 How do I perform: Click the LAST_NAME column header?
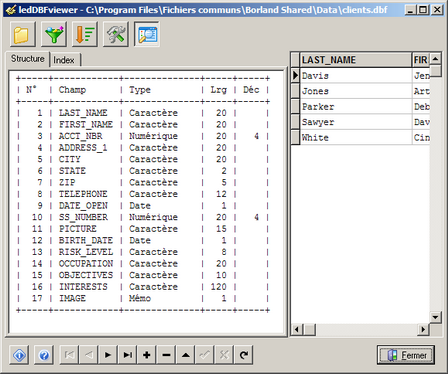point(356,60)
